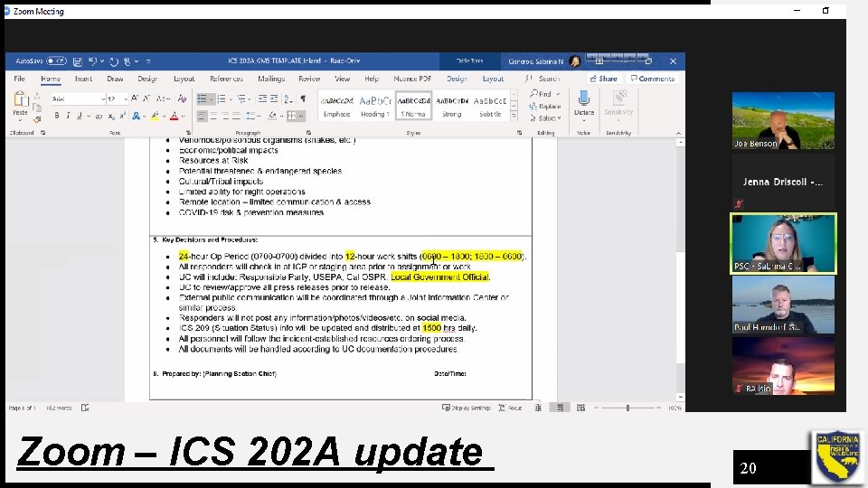Adjust the zoom slider in status bar
The height and width of the screenshot is (488, 868).
[x=627, y=408]
